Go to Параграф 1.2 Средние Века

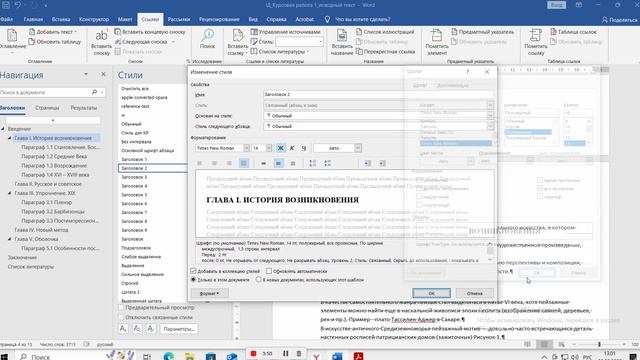[x=54, y=156]
